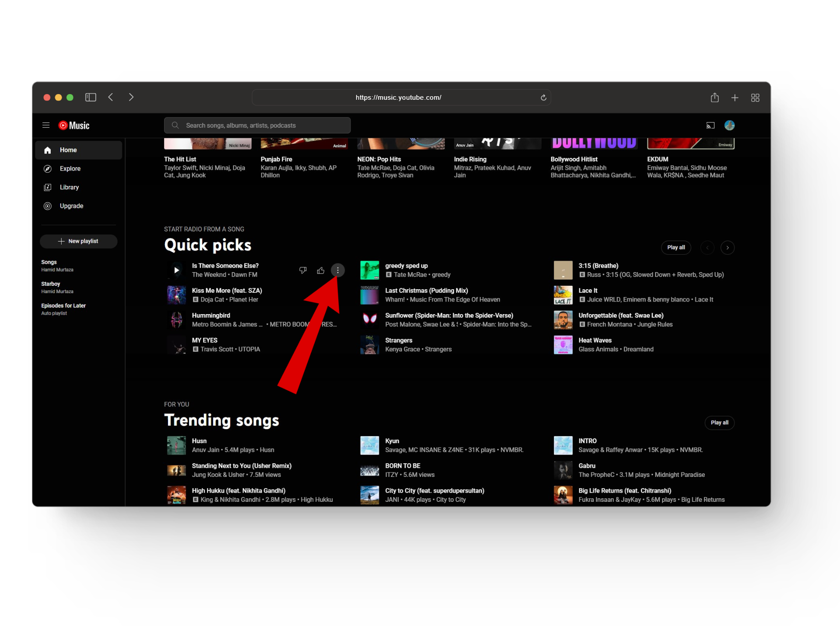
Task: Like Is There Someone Else? with thumbs up
Action: click(321, 270)
